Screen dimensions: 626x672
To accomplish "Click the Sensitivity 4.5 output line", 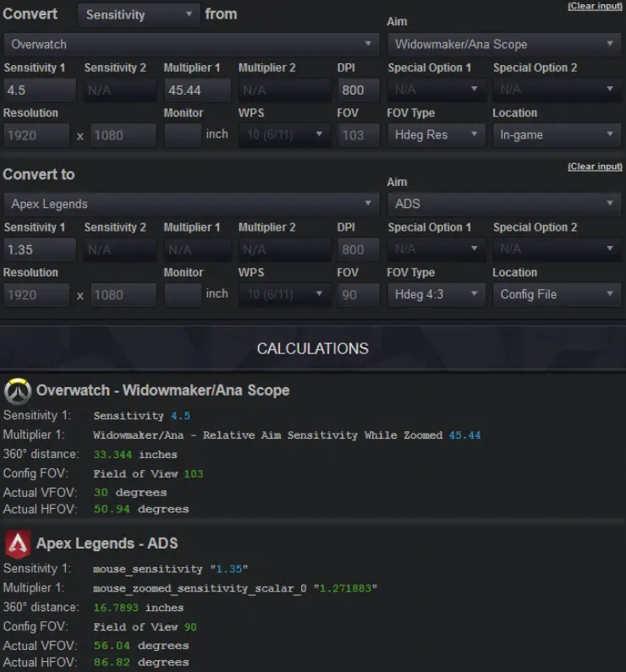I will pyautogui.click(x=142, y=416).
